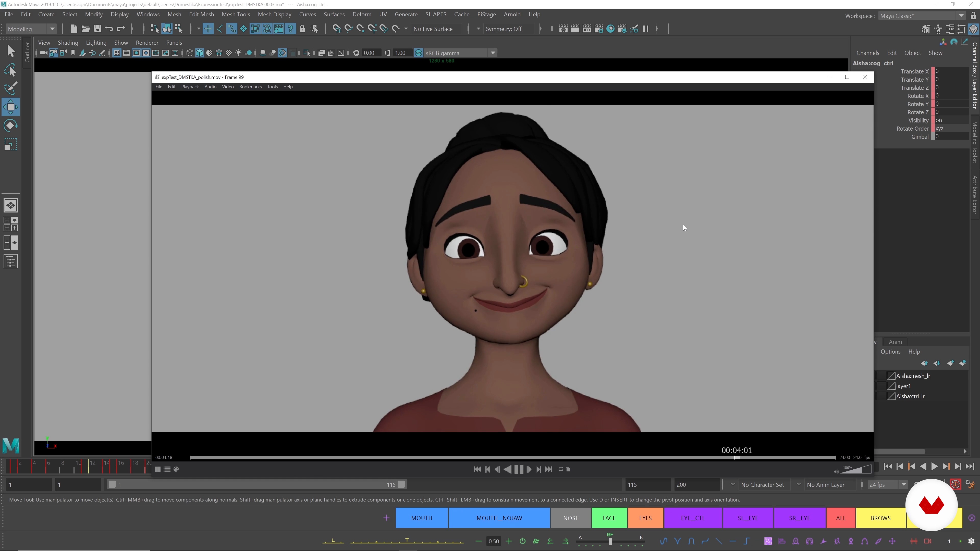Open the Channels menu in the Channel Box
Image resolution: width=980 pixels, height=551 pixels.
tap(867, 53)
